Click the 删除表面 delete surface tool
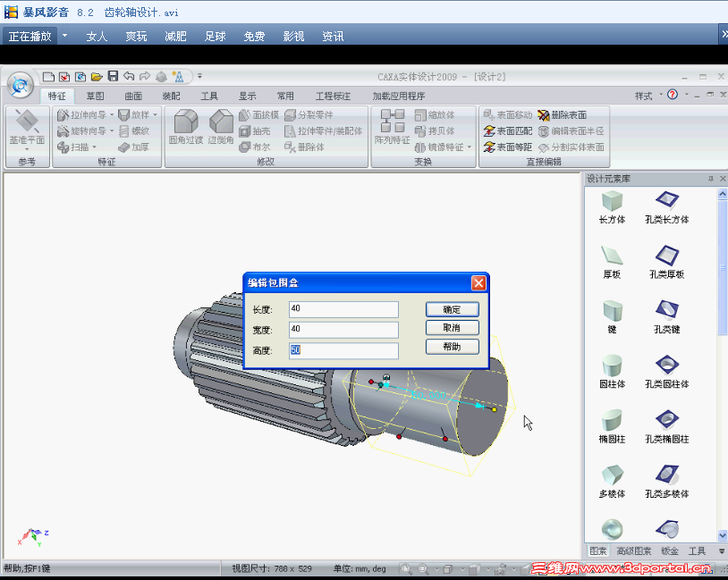 pos(563,114)
